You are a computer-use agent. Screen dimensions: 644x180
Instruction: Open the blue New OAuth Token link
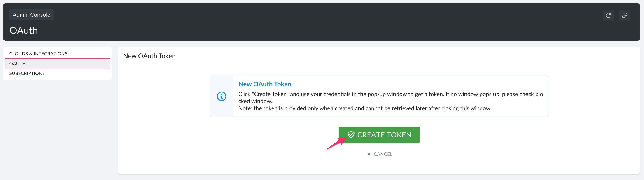point(264,84)
